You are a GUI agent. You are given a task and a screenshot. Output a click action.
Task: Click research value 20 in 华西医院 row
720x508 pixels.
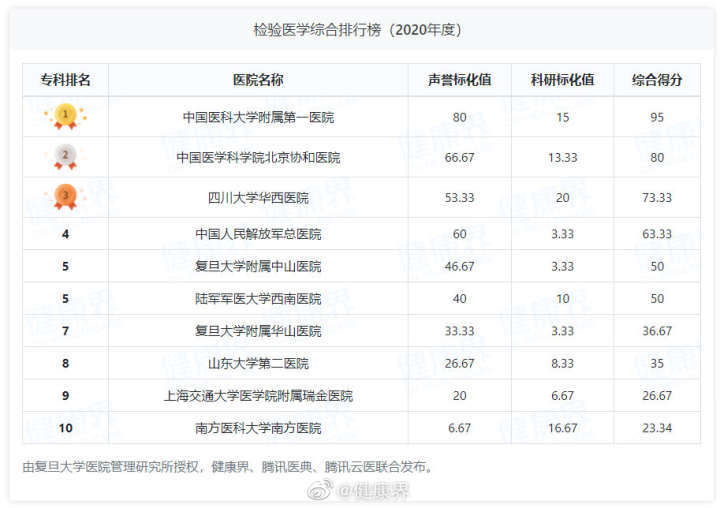[x=562, y=198]
